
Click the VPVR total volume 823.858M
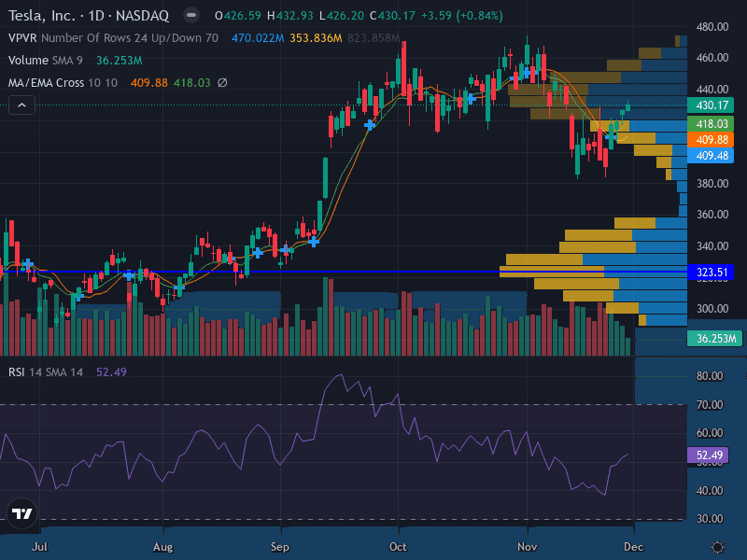point(374,38)
